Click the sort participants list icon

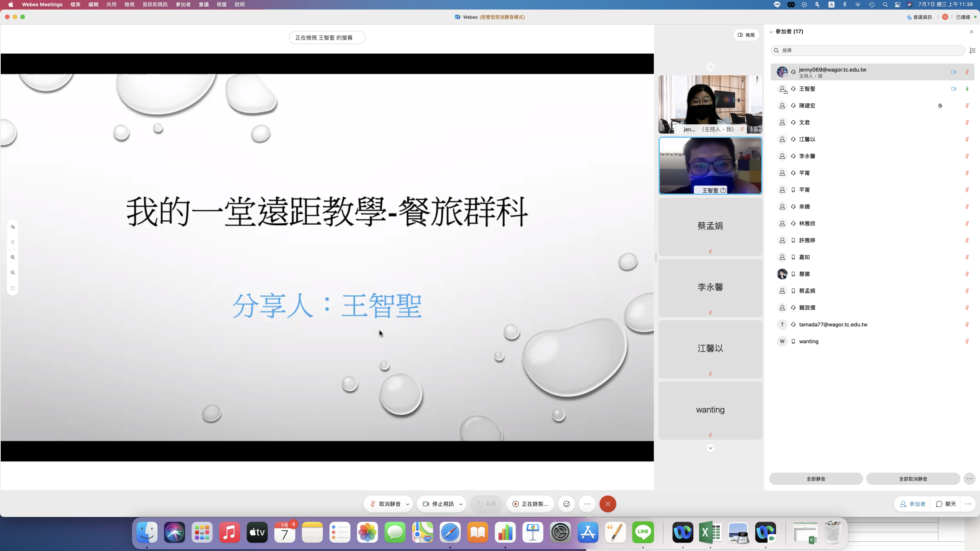(972, 51)
